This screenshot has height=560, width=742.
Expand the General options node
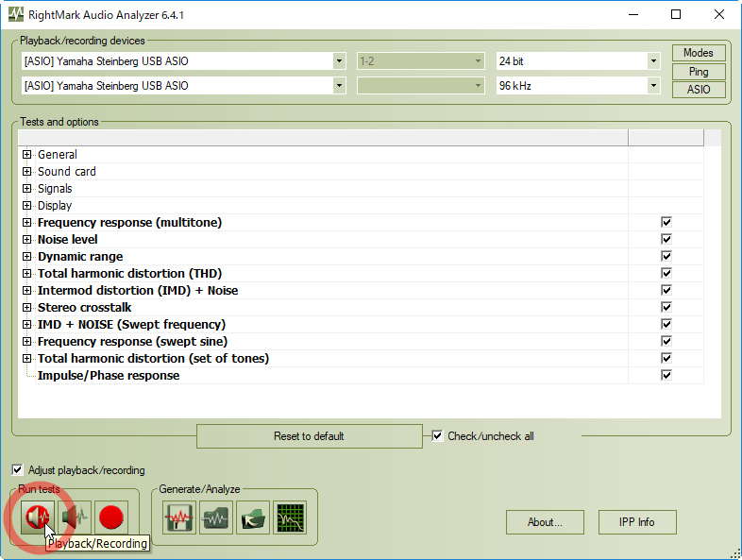(x=27, y=154)
